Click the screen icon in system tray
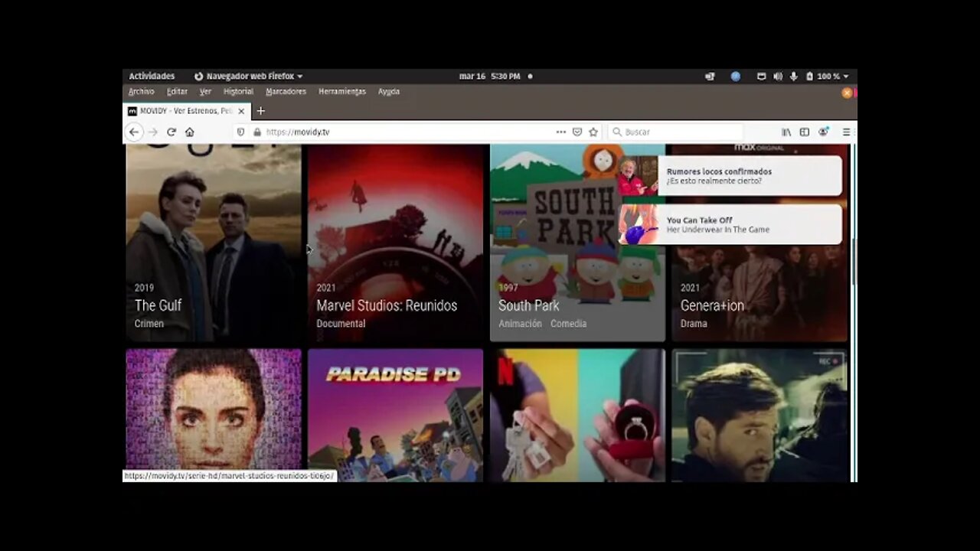Image resolution: width=980 pixels, height=551 pixels. tap(761, 77)
